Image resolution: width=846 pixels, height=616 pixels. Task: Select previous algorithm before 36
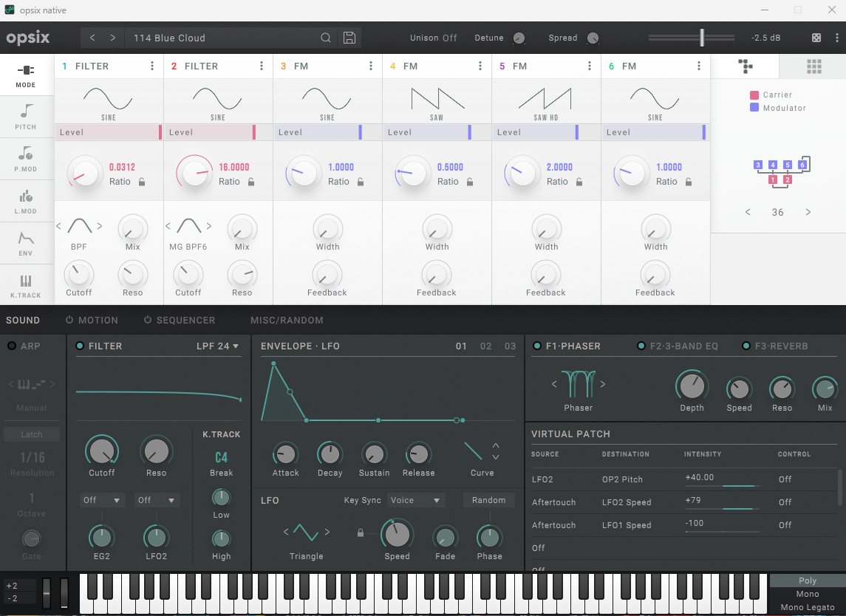748,212
